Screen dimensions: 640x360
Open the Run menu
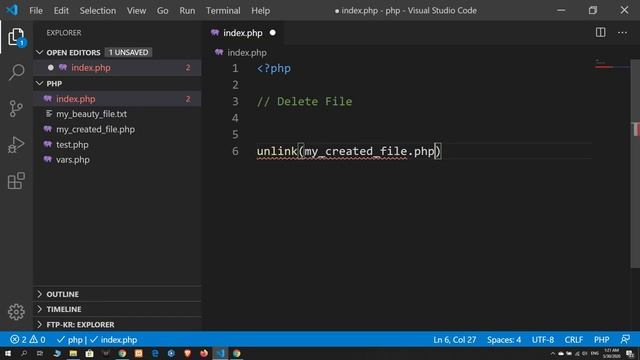point(187,11)
